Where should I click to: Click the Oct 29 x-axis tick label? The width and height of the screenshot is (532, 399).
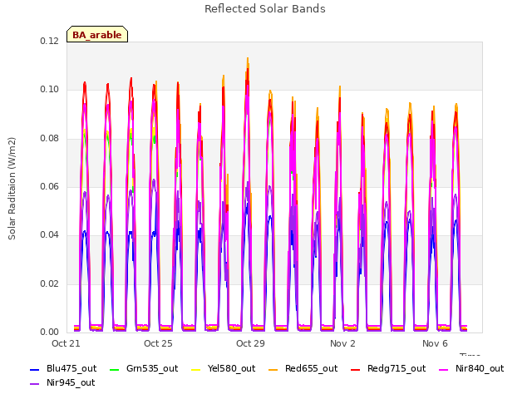click(250, 343)
